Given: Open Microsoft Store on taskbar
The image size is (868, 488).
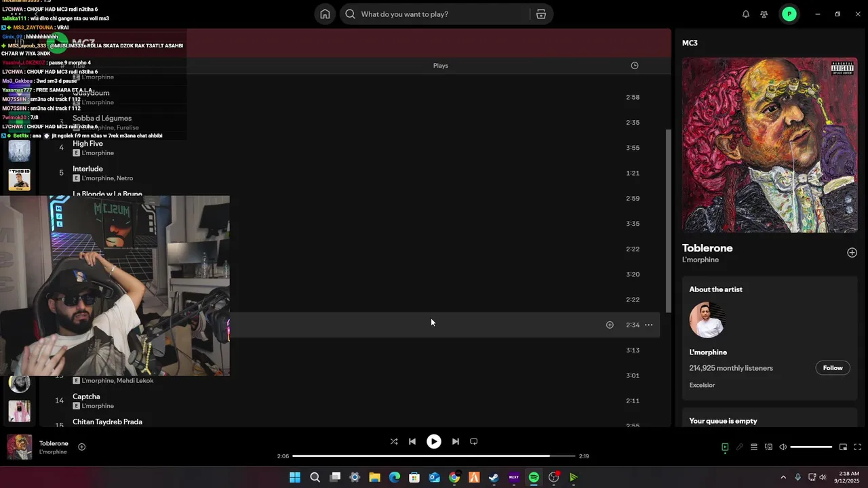Looking at the screenshot, I should [414, 477].
